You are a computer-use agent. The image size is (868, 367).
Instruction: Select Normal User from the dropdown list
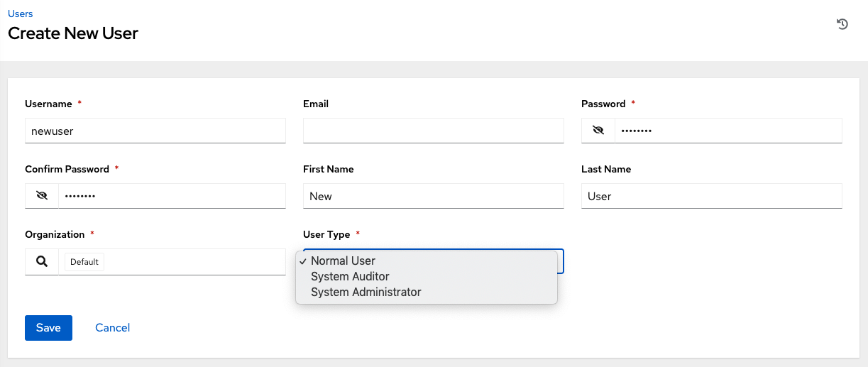[343, 261]
